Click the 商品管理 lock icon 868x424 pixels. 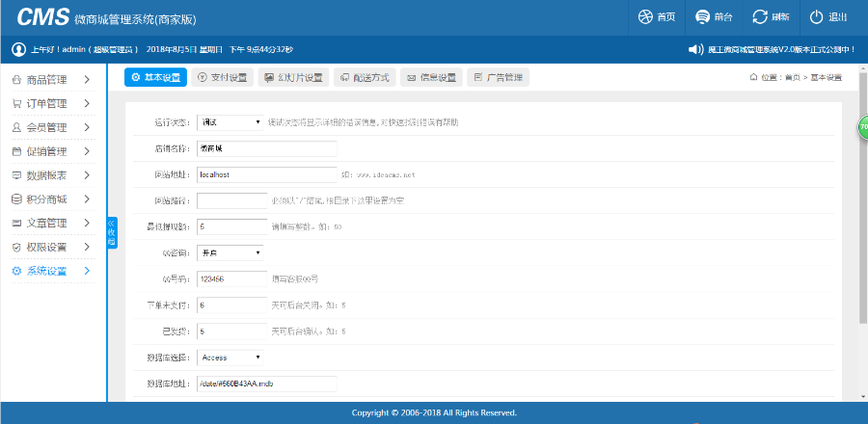[x=17, y=80]
